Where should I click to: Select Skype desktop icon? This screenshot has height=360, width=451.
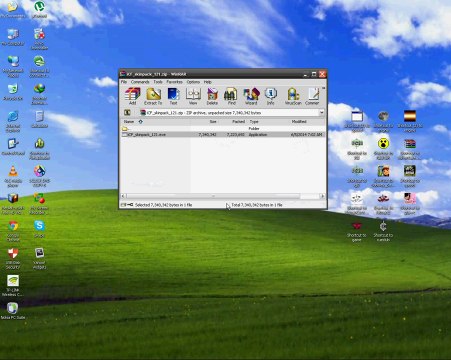[x=39, y=229]
